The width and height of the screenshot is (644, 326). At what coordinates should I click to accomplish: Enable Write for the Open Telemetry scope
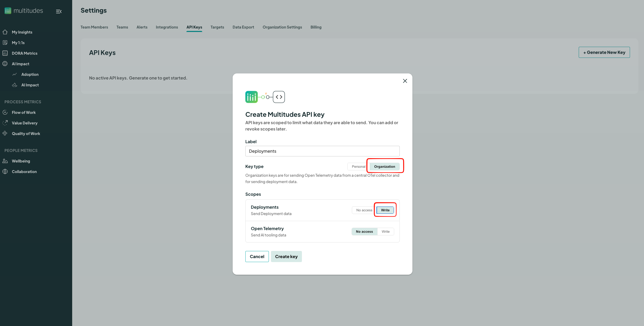pos(385,231)
